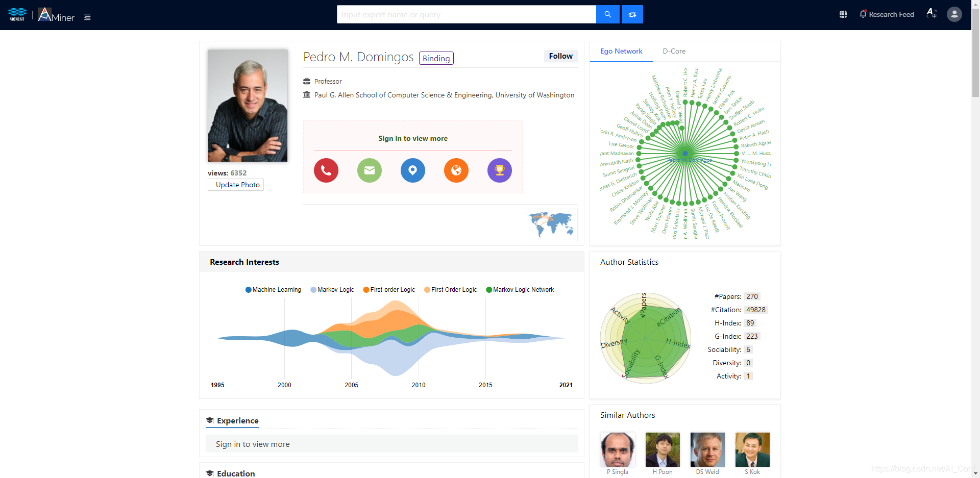Click the Author Statistics radar chart
Image resolution: width=980 pixels, height=478 pixels.
click(x=646, y=338)
